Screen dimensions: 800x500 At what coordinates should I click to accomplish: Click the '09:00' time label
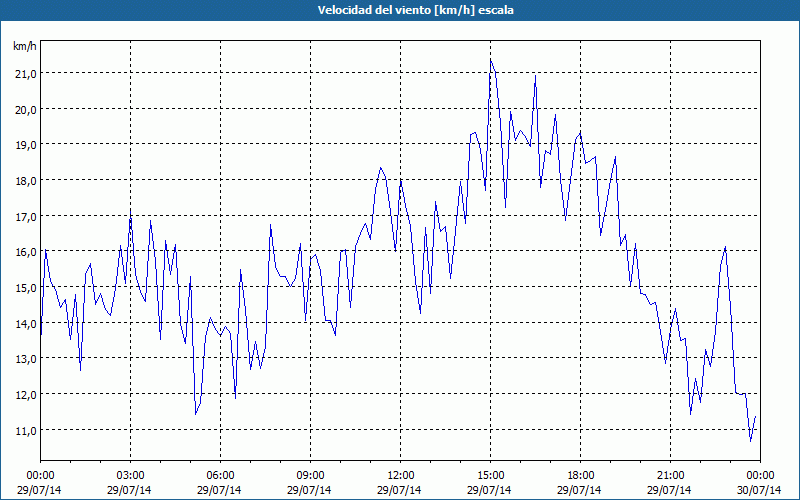[310, 476]
